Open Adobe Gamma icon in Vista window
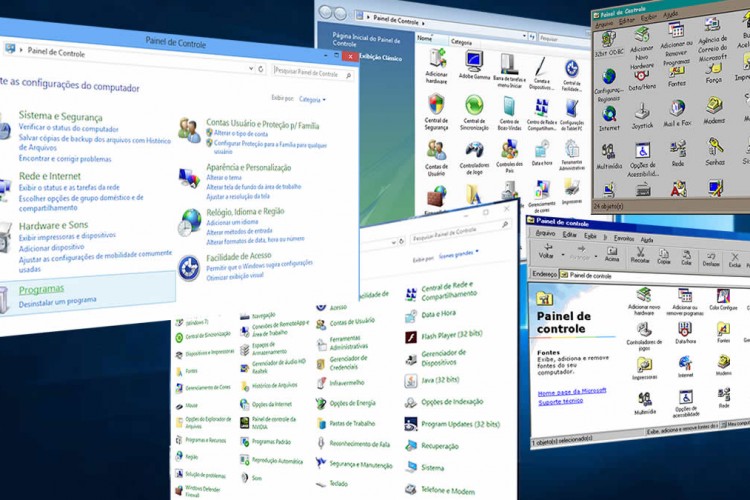Viewport: 750px width, 500px height. pyautogui.click(x=474, y=66)
